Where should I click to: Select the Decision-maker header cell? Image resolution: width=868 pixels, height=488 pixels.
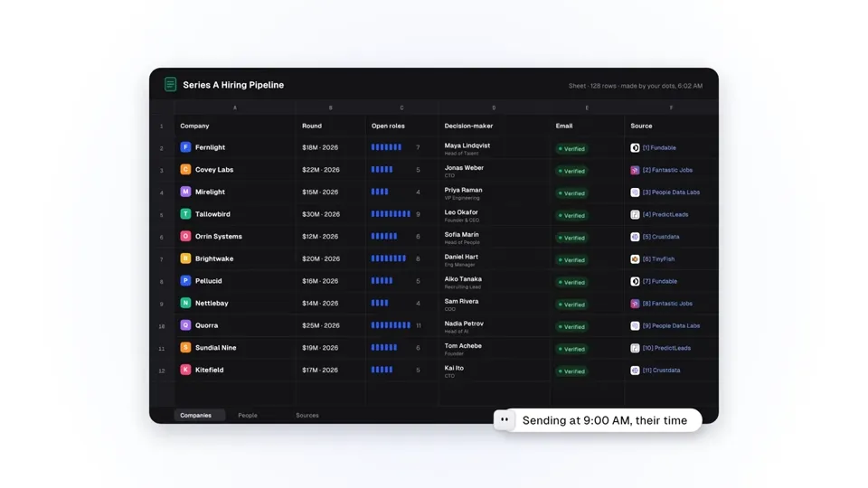pos(495,126)
